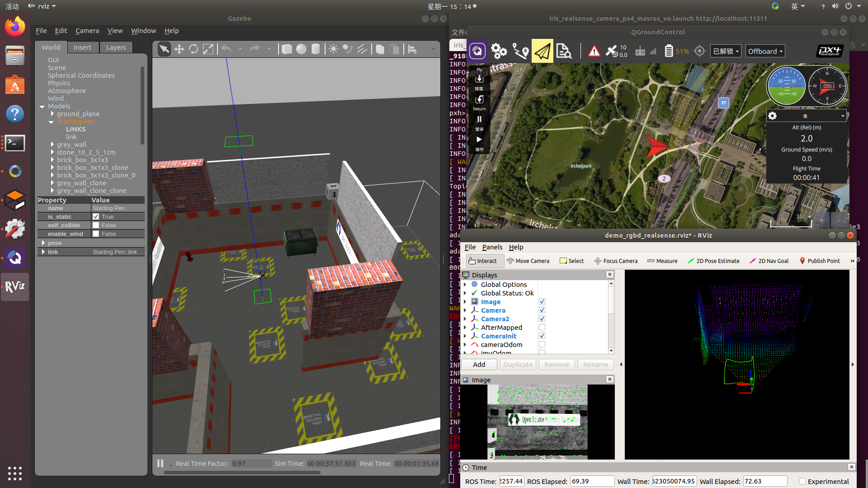The height and width of the screenshot is (488, 868).
Task: Pause the Gazebo simulation
Action: pyautogui.click(x=160, y=464)
